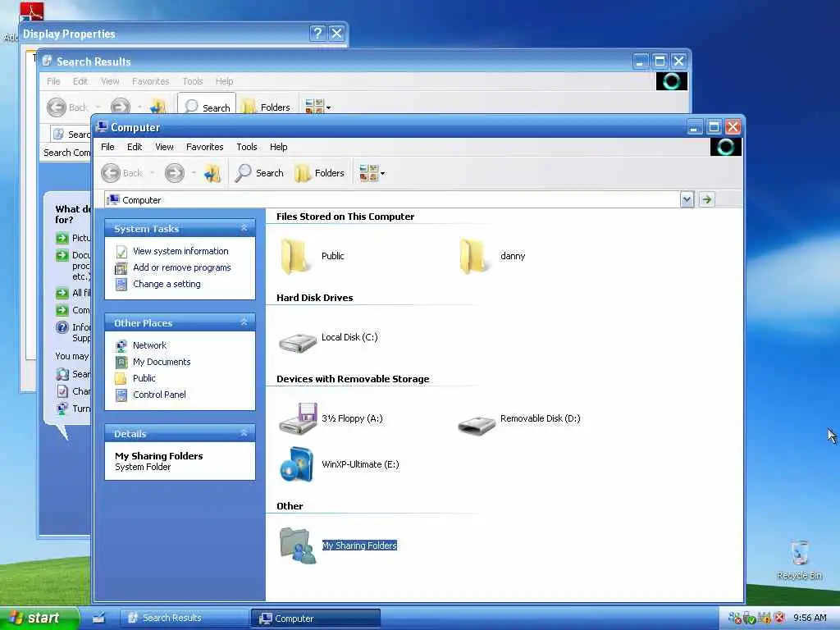Collapse the Other Places panel
This screenshot has width=840, height=630.
coord(244,322)
